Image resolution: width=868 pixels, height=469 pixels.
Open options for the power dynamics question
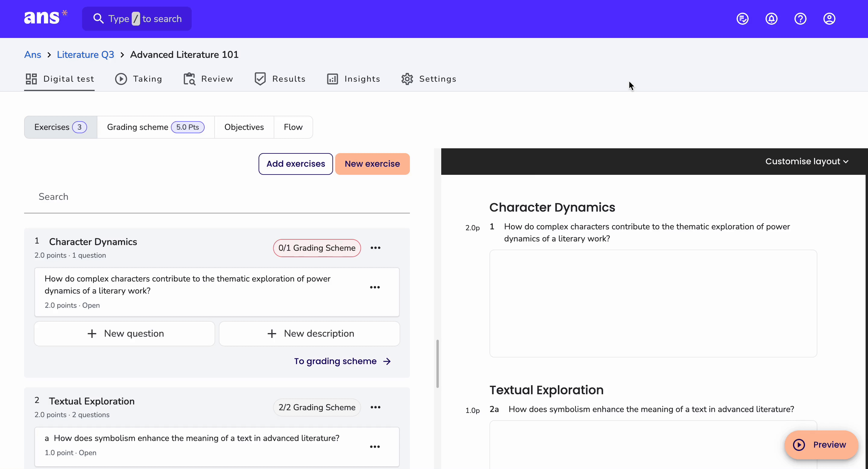click(375, 287)
